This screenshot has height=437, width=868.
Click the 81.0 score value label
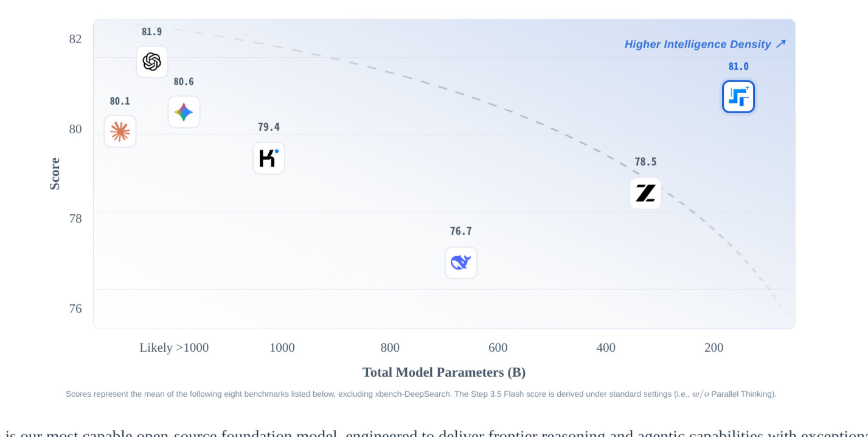pyautogui.click(x=738, y=67)
